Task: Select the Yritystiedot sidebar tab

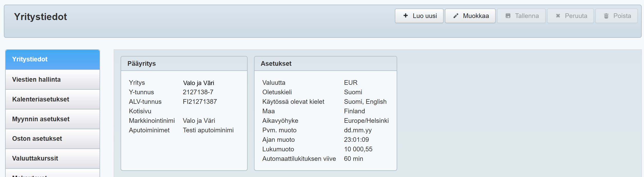Action: coord(52,59)
